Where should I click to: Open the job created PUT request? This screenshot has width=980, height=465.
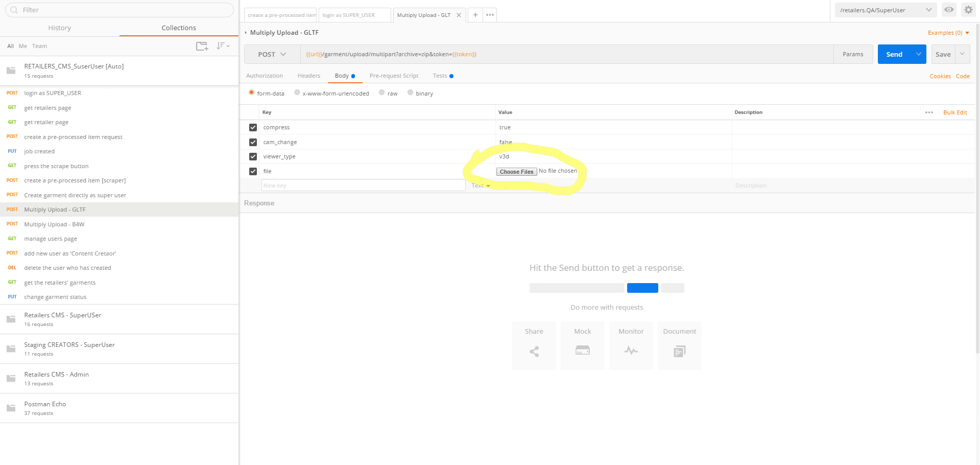coord(119,151)
